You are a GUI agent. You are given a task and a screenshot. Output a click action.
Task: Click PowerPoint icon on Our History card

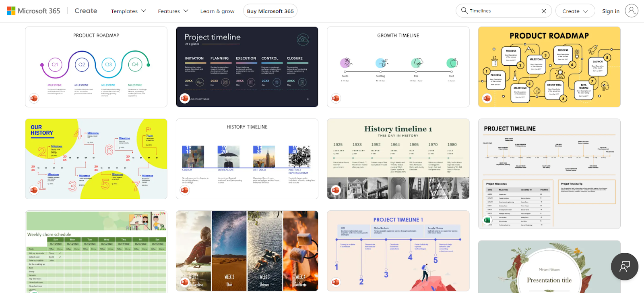[x=34, y=190]
